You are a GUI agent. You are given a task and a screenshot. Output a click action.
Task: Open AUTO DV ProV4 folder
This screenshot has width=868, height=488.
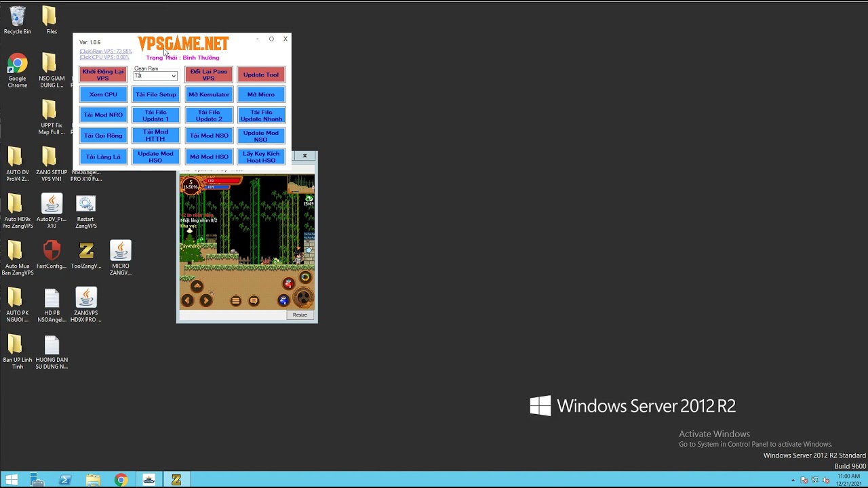18,164
